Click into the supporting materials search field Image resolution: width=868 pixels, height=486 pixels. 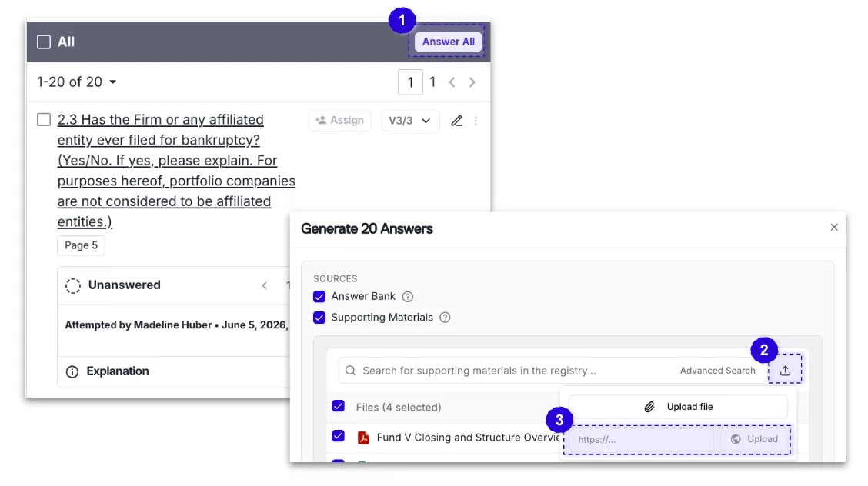[506, 371]
